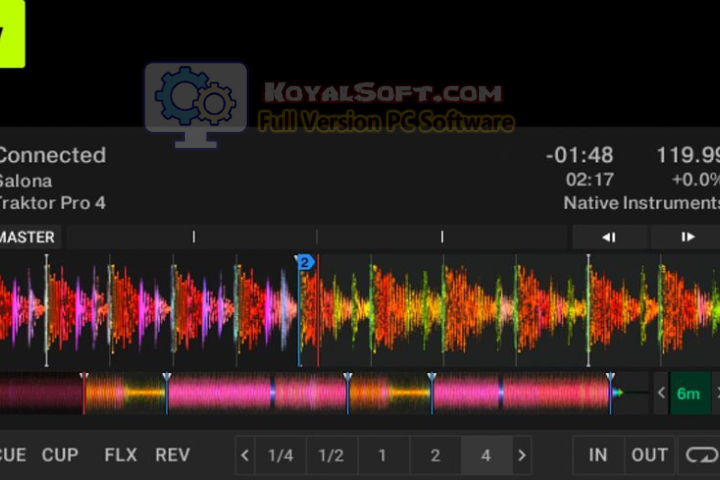Set loop size to 1/2 beat
The width and height of the screenshot is (720, 480).
tap(331, 455)
